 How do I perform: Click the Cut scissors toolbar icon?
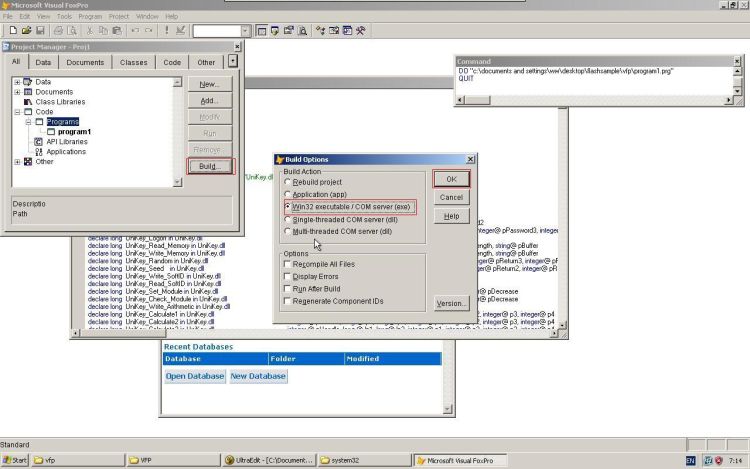[89, 31]
